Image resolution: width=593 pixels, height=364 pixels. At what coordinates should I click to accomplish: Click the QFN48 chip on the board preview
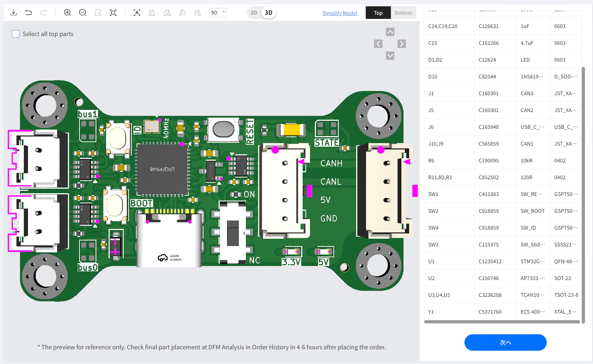pos(162,169)
